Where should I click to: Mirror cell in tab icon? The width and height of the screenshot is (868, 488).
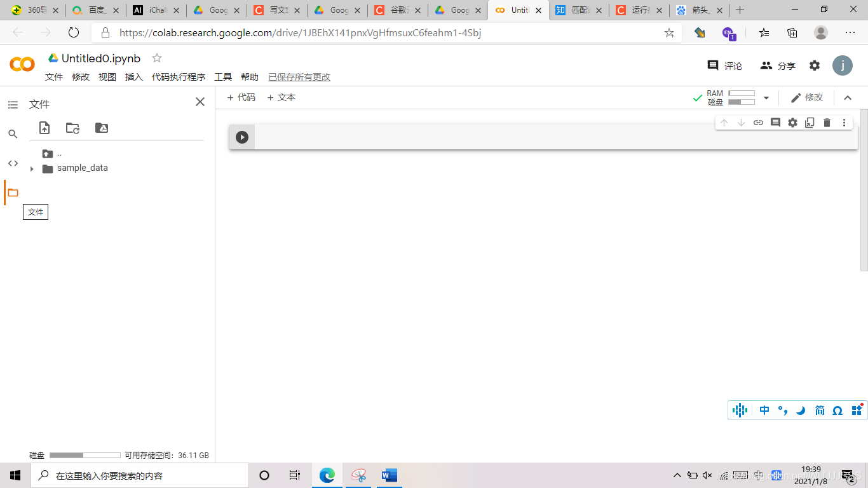(x=810, y=123)
